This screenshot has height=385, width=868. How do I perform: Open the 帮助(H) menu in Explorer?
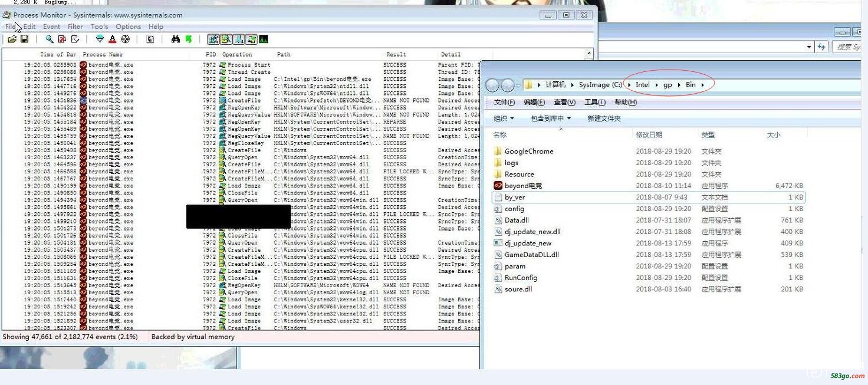point(625,102)
